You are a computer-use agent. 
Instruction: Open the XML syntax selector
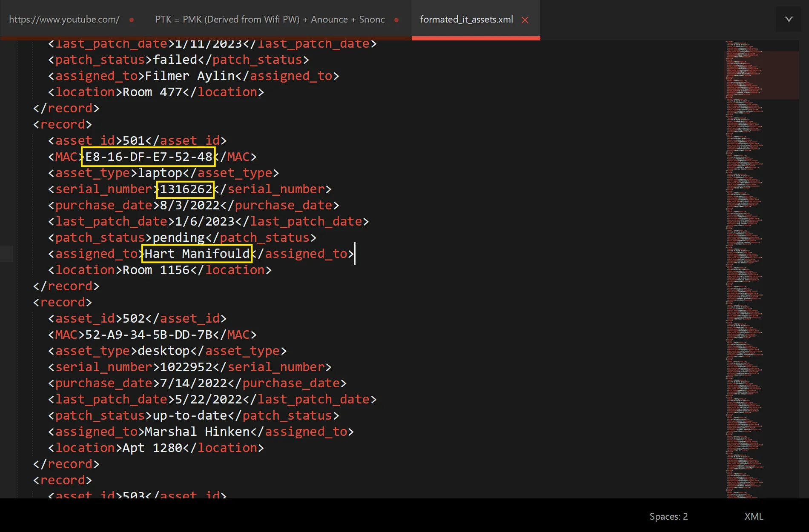753,516
